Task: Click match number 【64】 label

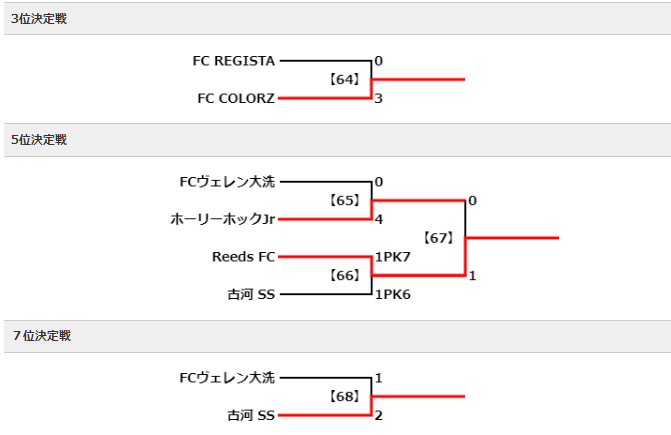Action: [x=344, y=80]
